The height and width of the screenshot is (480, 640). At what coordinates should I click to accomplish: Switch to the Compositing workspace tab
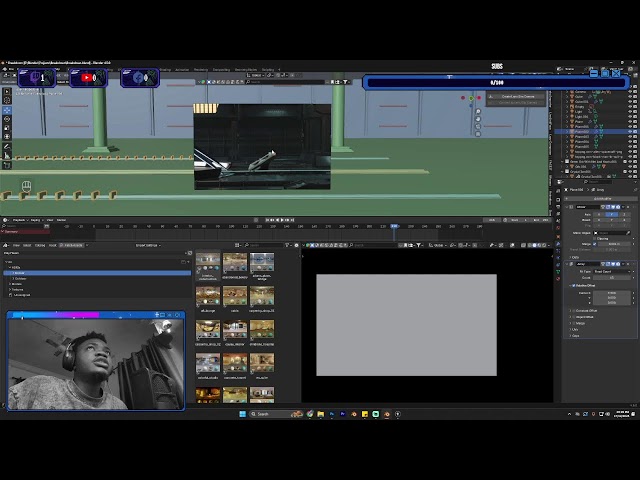(x=221, y=69)
